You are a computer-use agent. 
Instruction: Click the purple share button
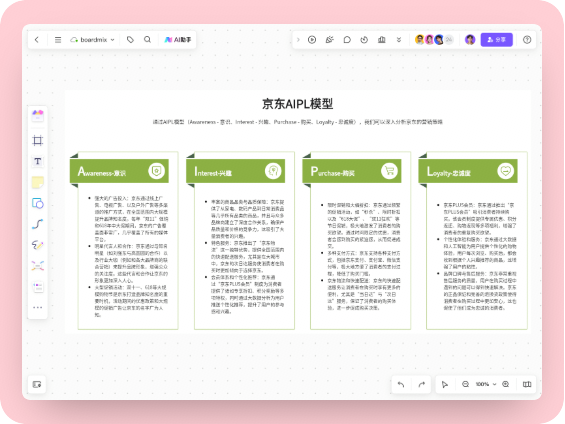(x=497, y=40)
